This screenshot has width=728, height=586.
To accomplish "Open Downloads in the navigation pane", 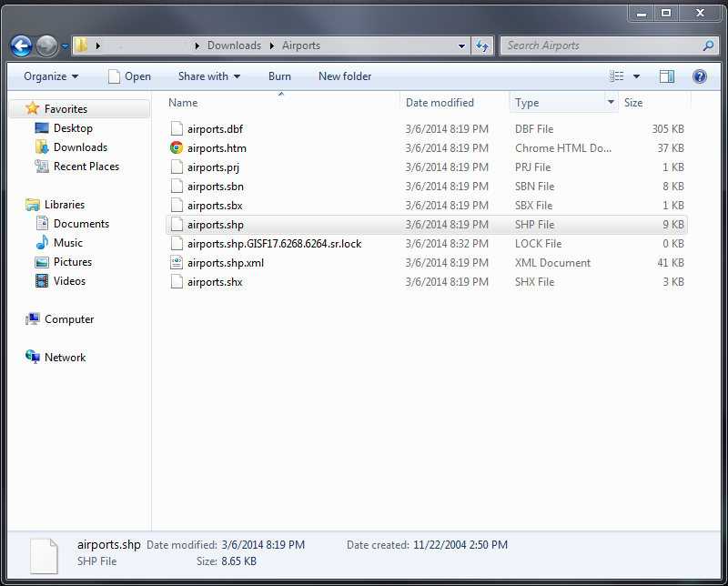I will tap(80, 147).
